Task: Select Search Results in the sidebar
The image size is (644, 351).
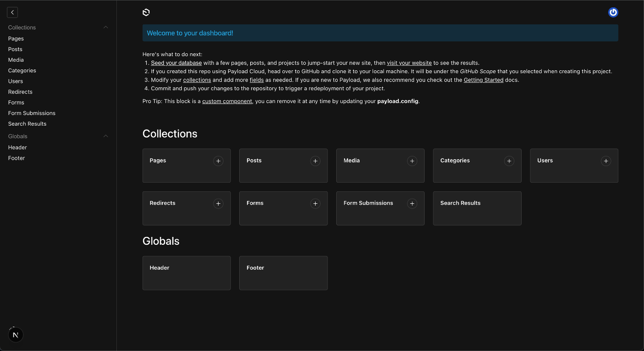Action: click(27, 124)
